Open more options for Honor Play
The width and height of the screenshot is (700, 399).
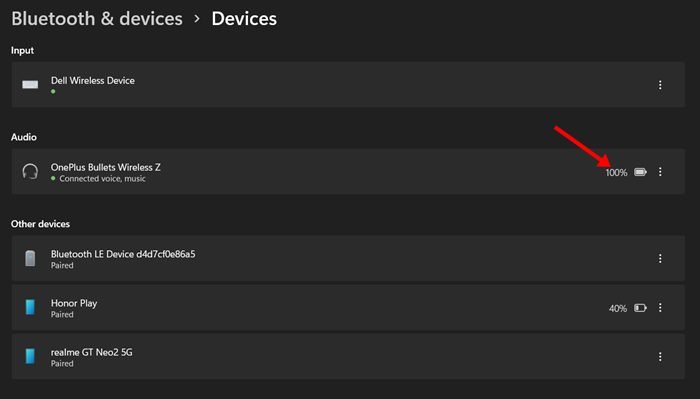tap(660, 308)
